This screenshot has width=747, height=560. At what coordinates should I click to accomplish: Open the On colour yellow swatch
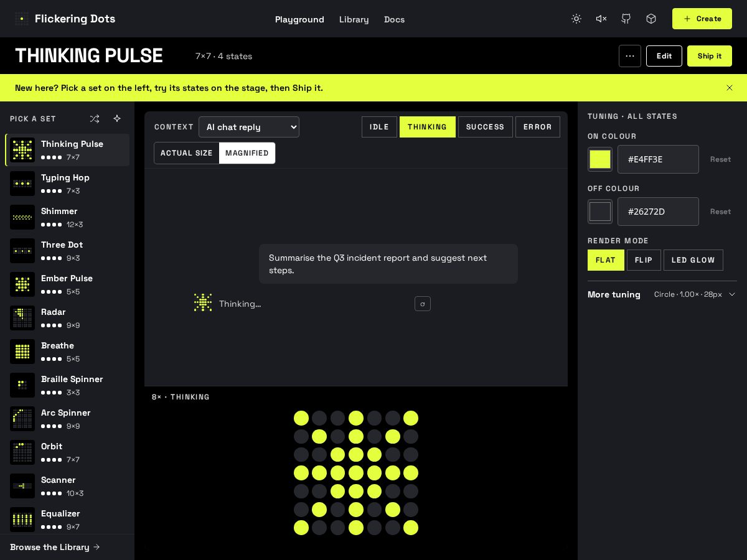[x=600, y=159]
